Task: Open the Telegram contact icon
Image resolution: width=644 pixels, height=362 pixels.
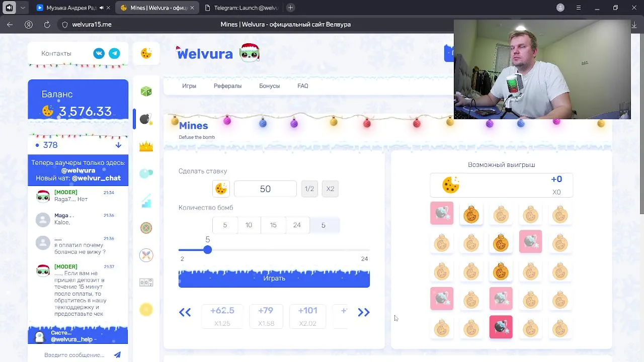Action: pyautogui.click(x=115, y=53)
